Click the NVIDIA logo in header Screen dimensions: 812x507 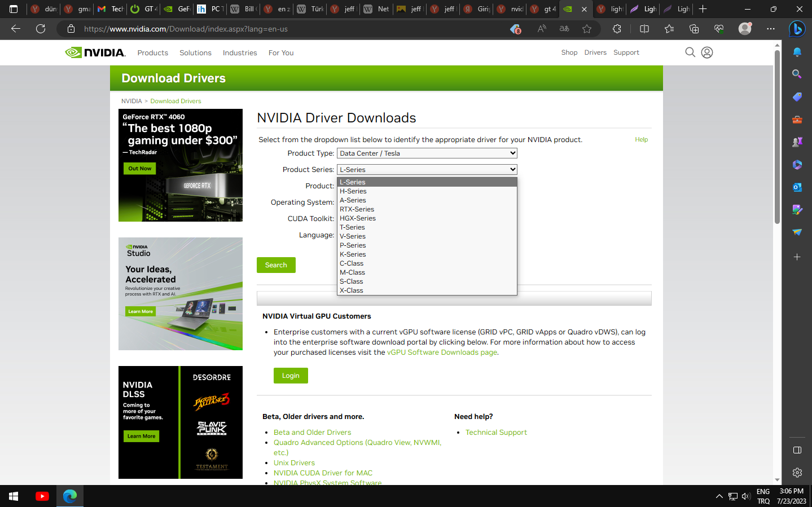pos(95,52)
